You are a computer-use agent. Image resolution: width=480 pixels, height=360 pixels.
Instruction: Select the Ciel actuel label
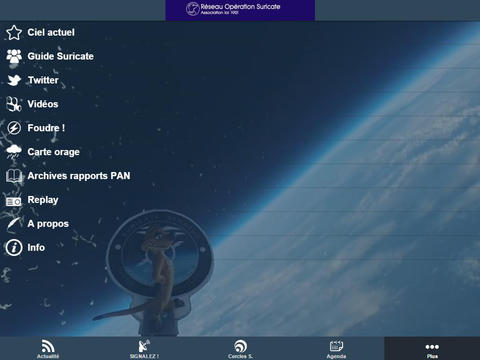click(51, 32)
